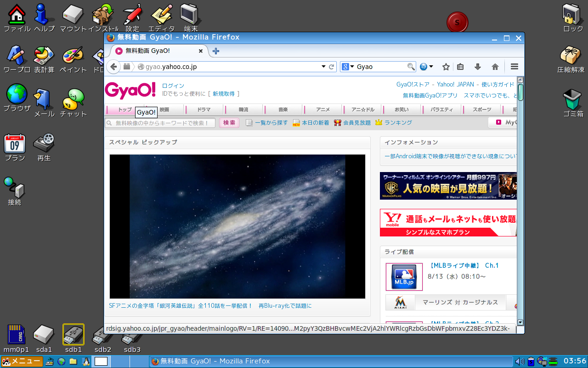Open the ワープロ word processor icon
The width and height of the screenshot is (588, 368).
click(x=17, y=59)
